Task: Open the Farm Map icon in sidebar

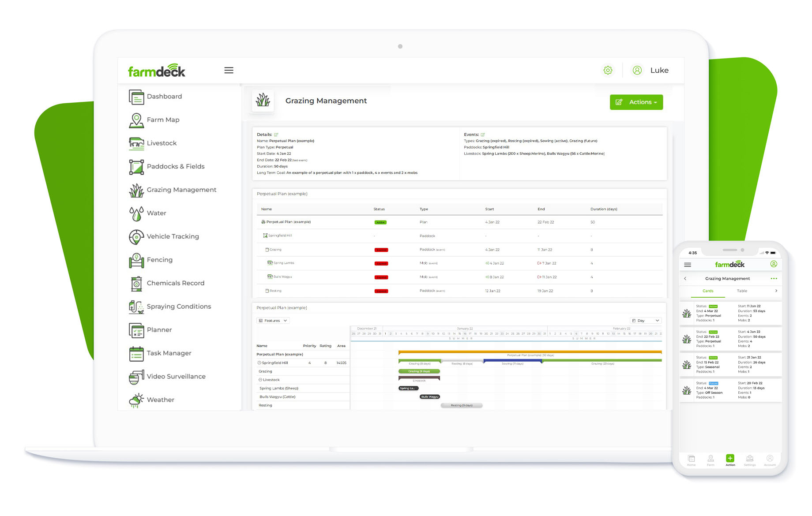Action: pyautogui.click(x=136, y=120)
